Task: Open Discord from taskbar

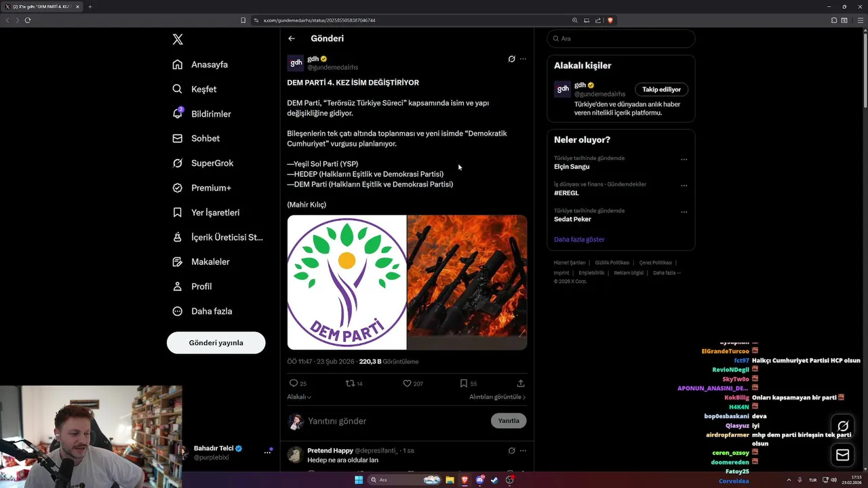Action: pos(479,480)
